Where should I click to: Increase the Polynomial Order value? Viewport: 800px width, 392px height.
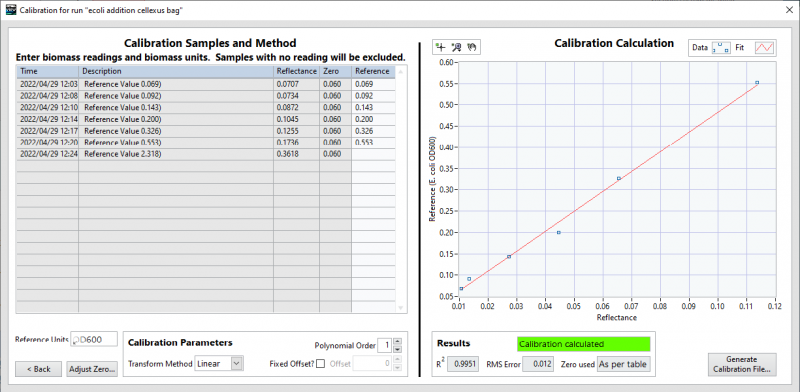(398, 342)
